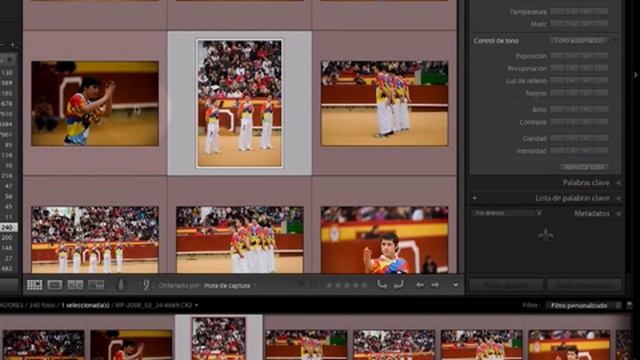Increase Exposición with rightmost step button
Viewport: 640px width, 360px height.
coord(601,56)
